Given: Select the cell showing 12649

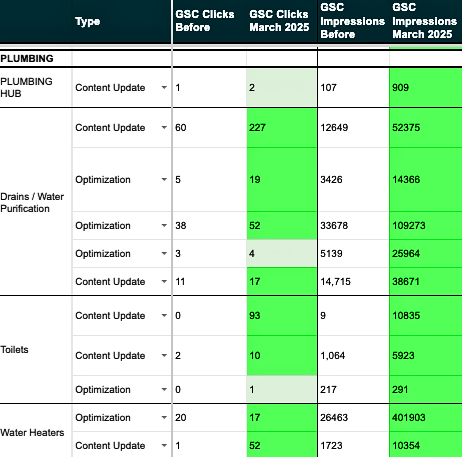Looking at the screenshot, I should coord(353,128).
